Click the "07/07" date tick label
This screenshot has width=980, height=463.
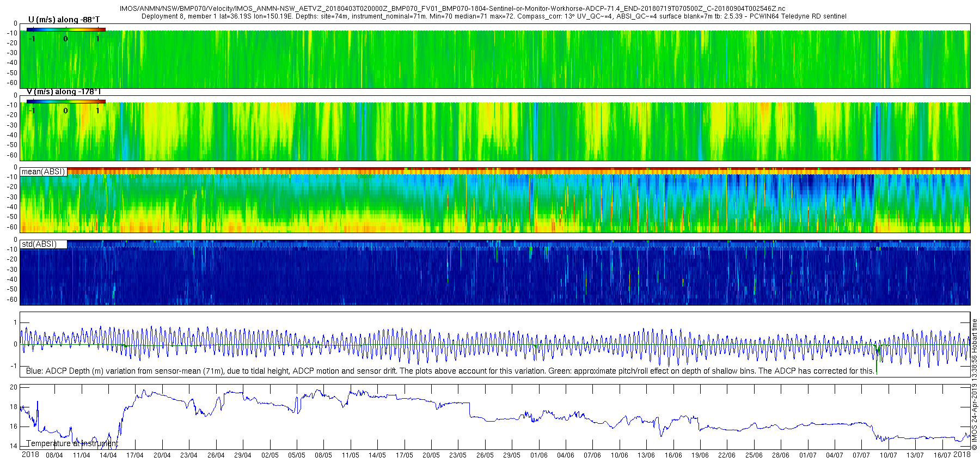tap(862, 455)
